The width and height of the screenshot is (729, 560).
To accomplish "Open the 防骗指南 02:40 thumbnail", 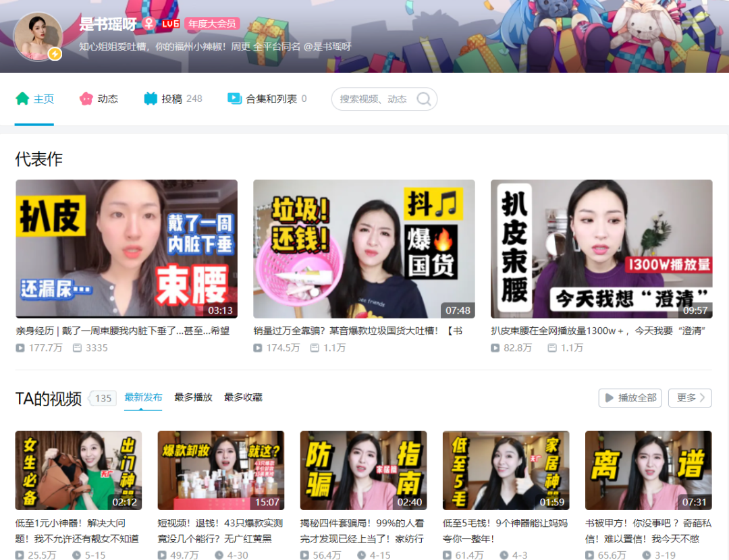I will 364,470.
